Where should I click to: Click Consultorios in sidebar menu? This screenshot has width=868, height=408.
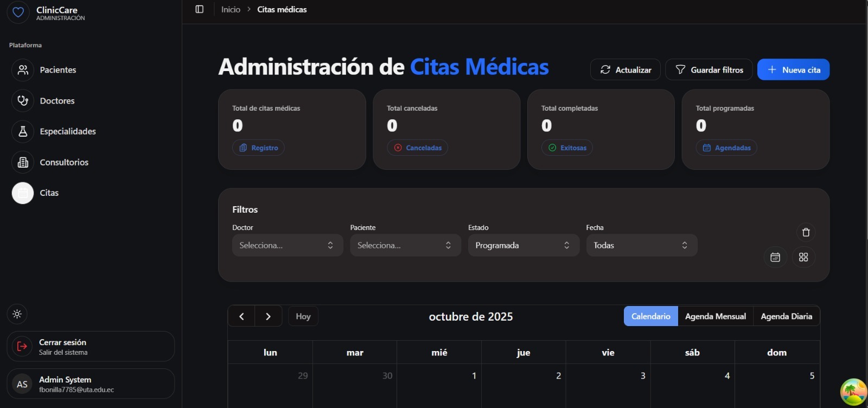click(x=64, y=162)
